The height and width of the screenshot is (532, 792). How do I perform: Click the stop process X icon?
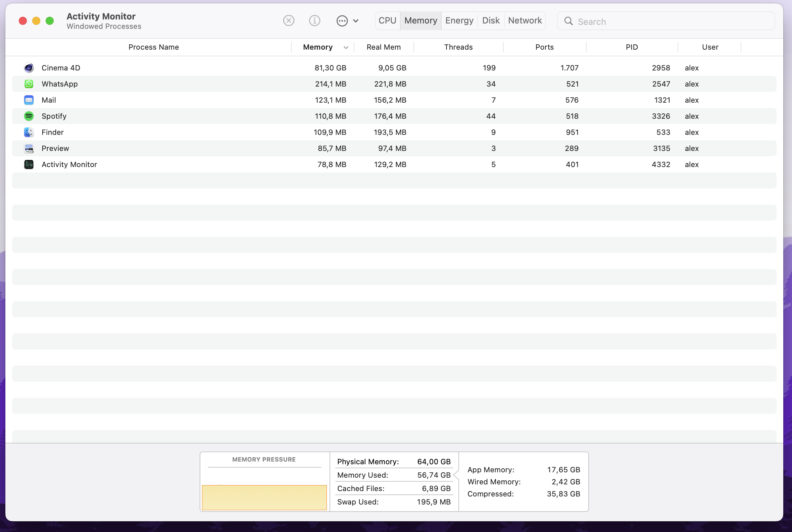point(289,21)
